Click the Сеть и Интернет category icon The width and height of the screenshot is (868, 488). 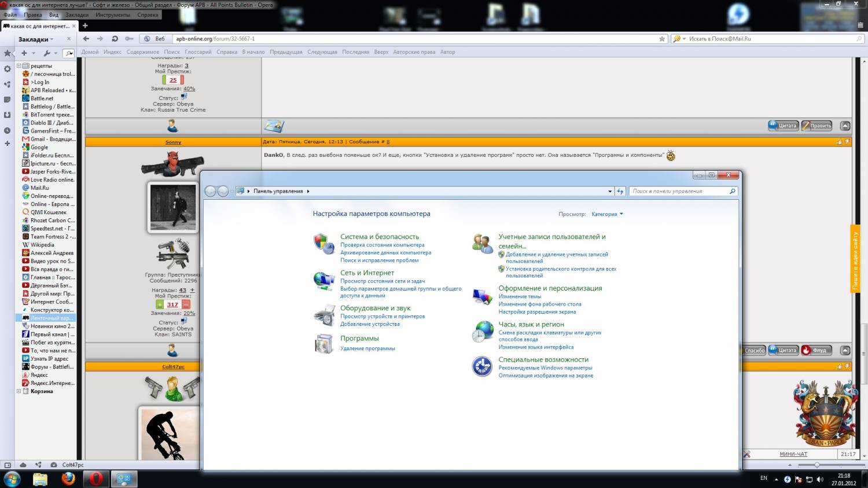[324, 281]
